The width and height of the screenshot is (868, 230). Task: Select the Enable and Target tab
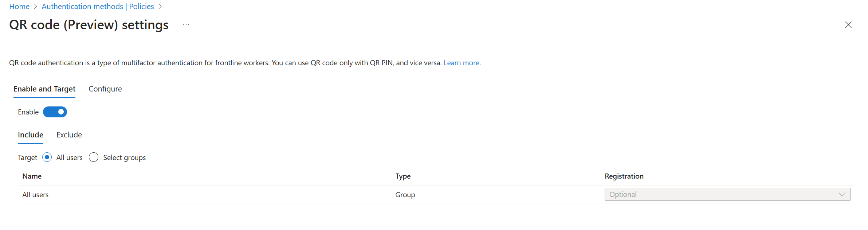click(x=44, y=89)
